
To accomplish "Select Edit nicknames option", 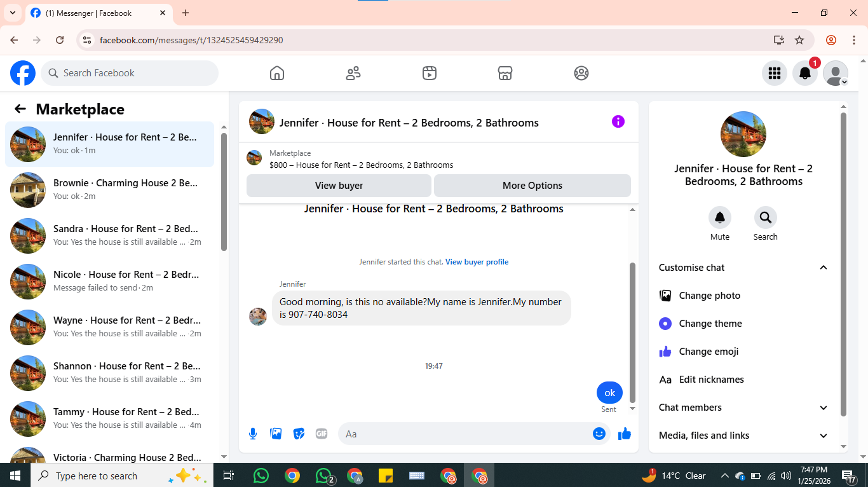I will [x=743, y=380].
